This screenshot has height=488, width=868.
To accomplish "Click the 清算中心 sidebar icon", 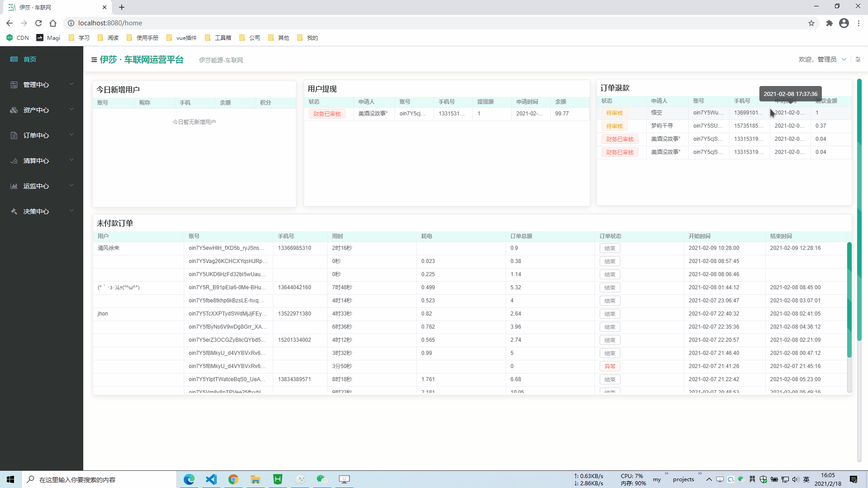I will (14, 161).
